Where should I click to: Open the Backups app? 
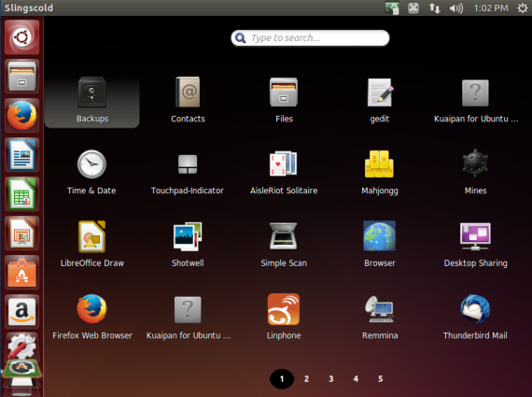tap(92, 101)
